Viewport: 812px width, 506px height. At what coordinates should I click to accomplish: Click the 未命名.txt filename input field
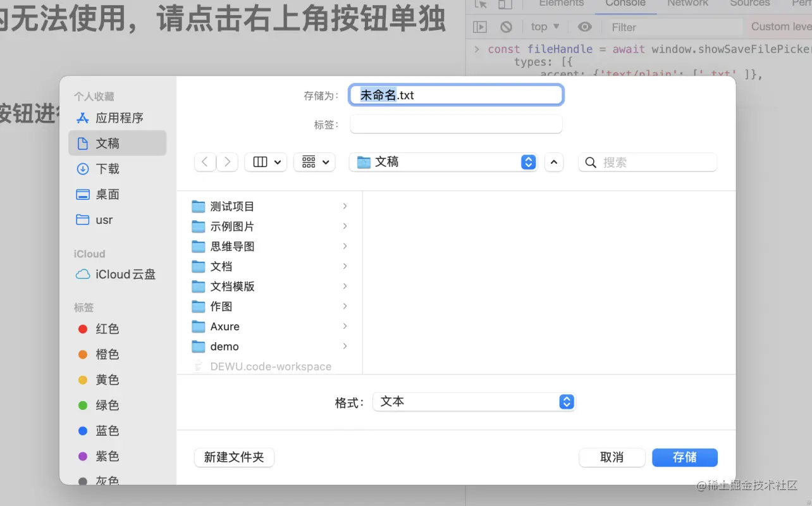coord(455,94)
